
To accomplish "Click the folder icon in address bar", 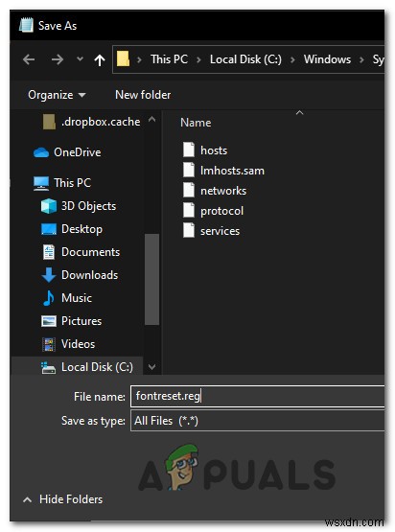I will [x=123, y=59].
